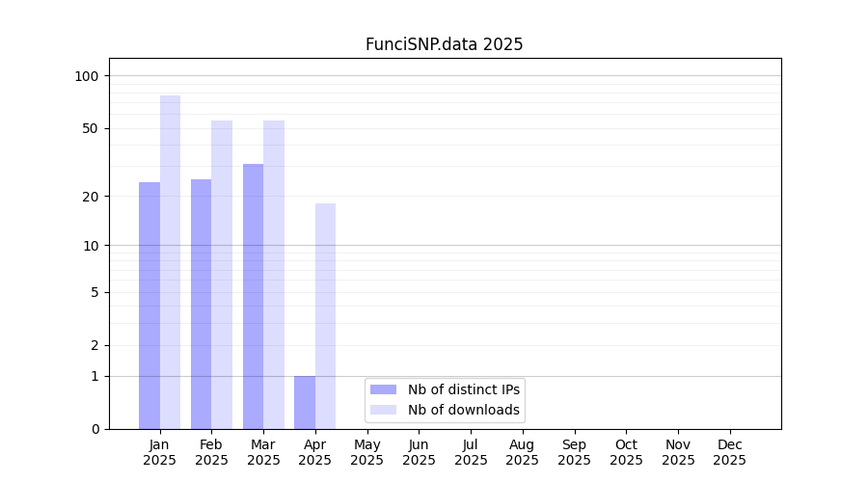Click the 'Nb of downloads' legend label
This screenshot has height=482, width=868.
coord(463,410)
